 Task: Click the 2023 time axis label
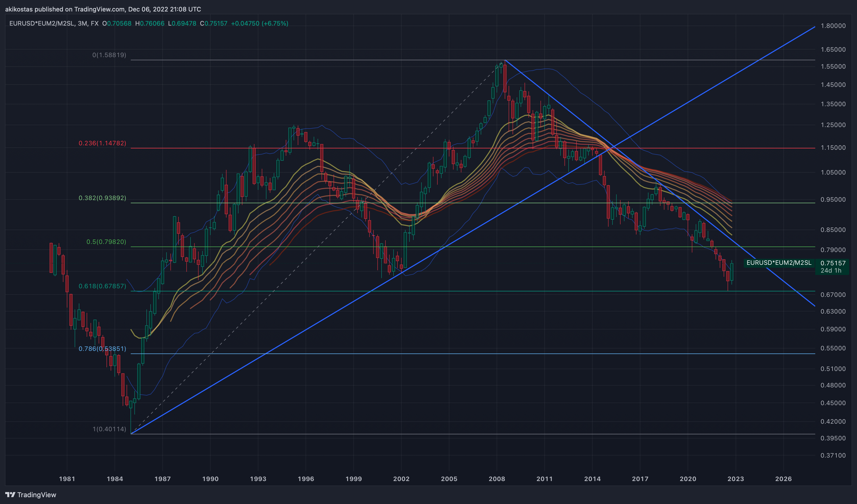point(736,479)
